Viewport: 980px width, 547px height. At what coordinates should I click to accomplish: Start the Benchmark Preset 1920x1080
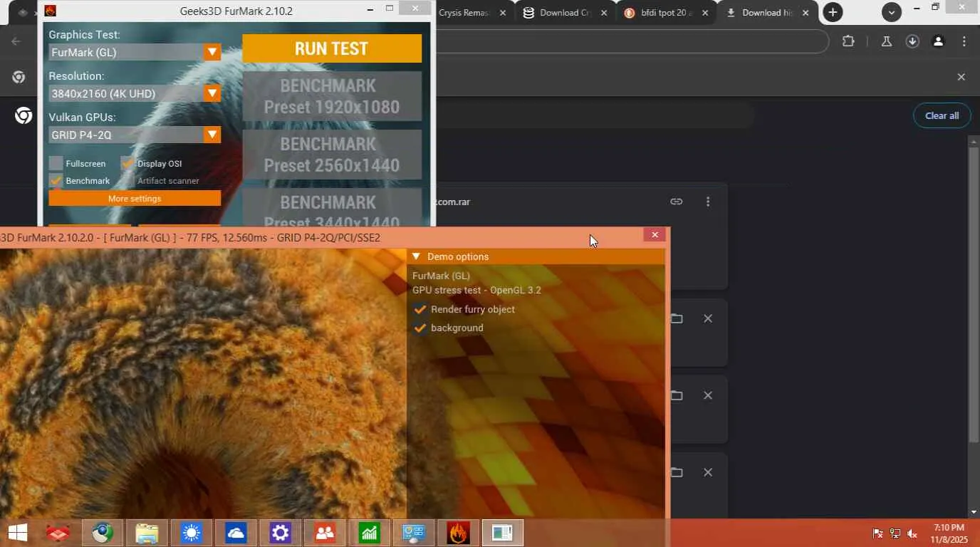click(x=332, y=96)
